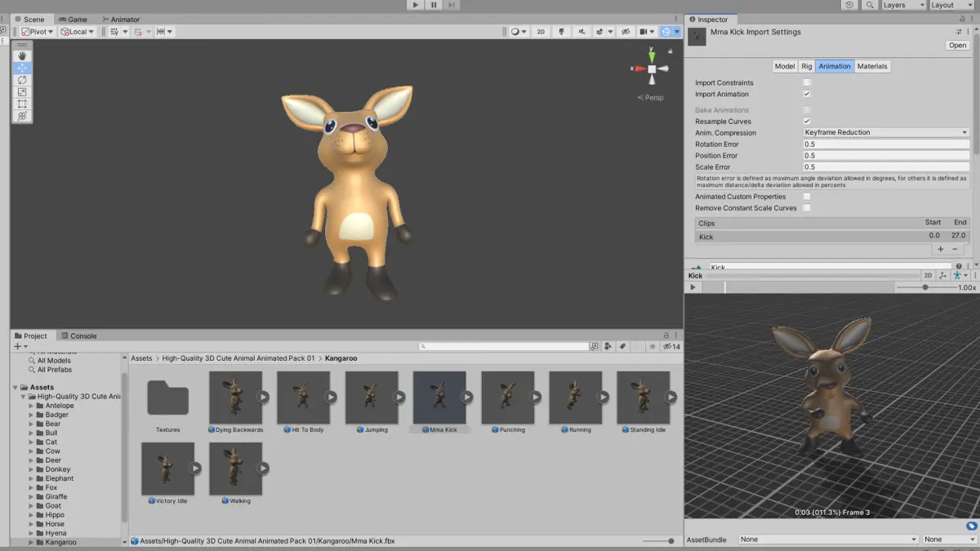Select the combined Transform tool
Image resolution: width=980 pixels, height=551 pixels.
pos(22,116)
